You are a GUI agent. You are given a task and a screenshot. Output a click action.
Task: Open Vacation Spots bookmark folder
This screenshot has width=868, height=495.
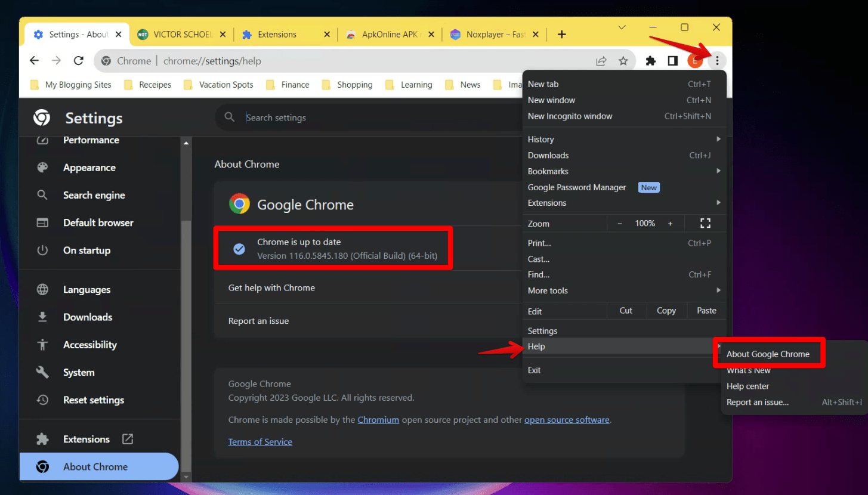point(218,85)
